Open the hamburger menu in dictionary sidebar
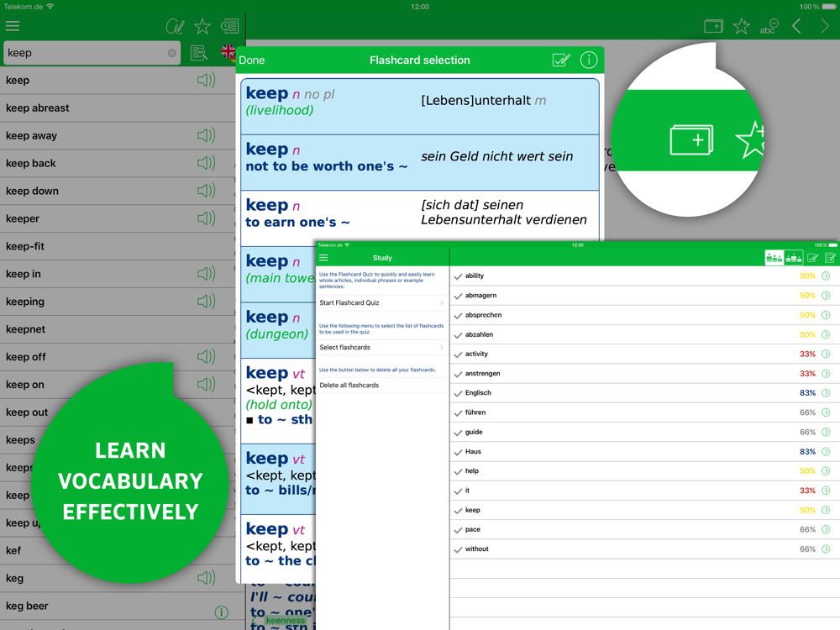 (x=13, y=26)
